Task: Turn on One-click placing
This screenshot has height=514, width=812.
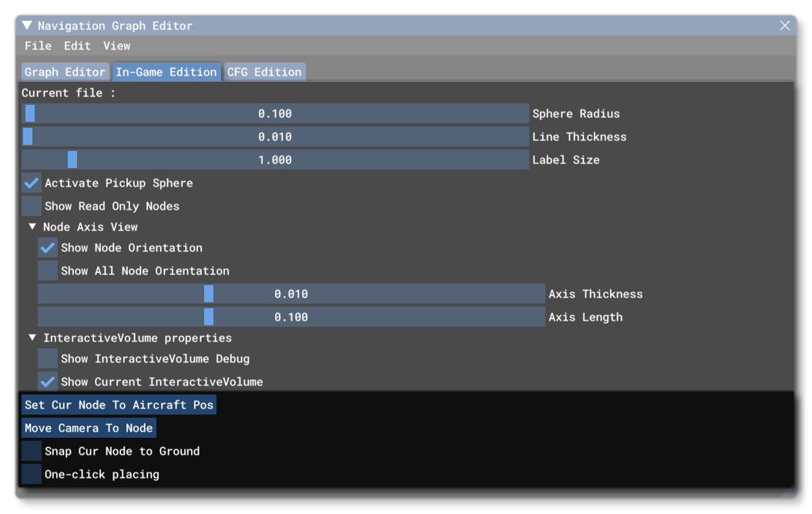Action: click(x=31, y=474)
